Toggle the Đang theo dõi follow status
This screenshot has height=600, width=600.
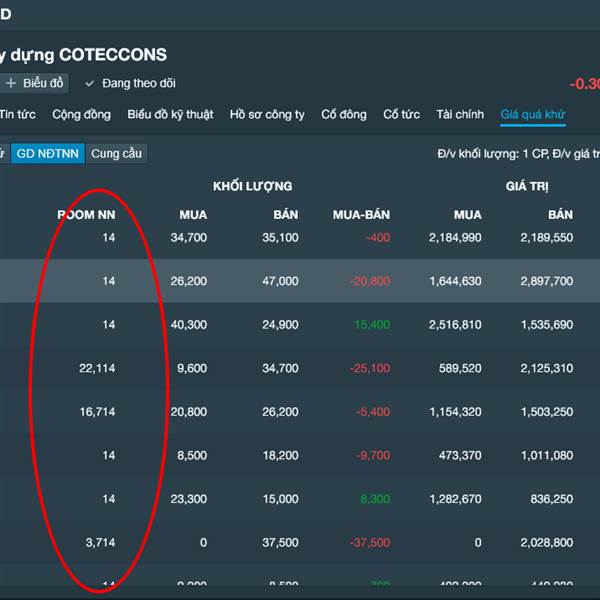coord(130,83)
